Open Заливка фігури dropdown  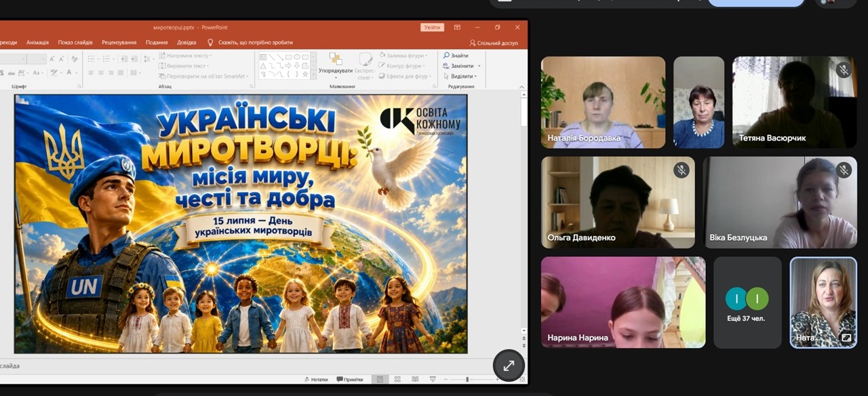(x=404, y=56)
